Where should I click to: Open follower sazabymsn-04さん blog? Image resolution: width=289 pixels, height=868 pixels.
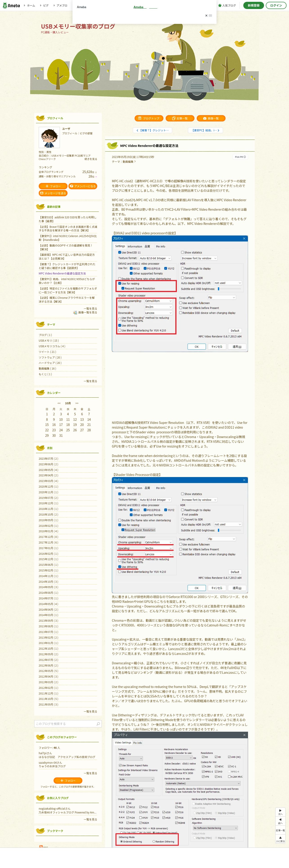(x=50, y=763)
